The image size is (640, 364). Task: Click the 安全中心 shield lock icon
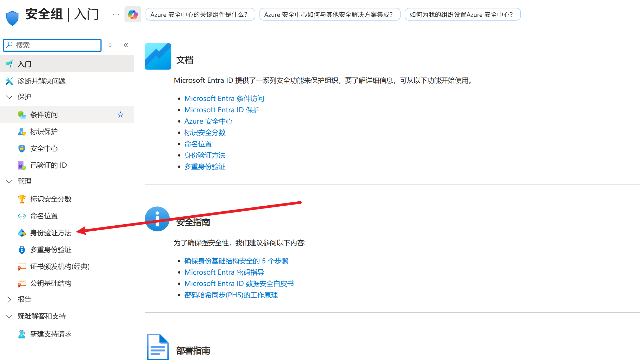point(22,148)
